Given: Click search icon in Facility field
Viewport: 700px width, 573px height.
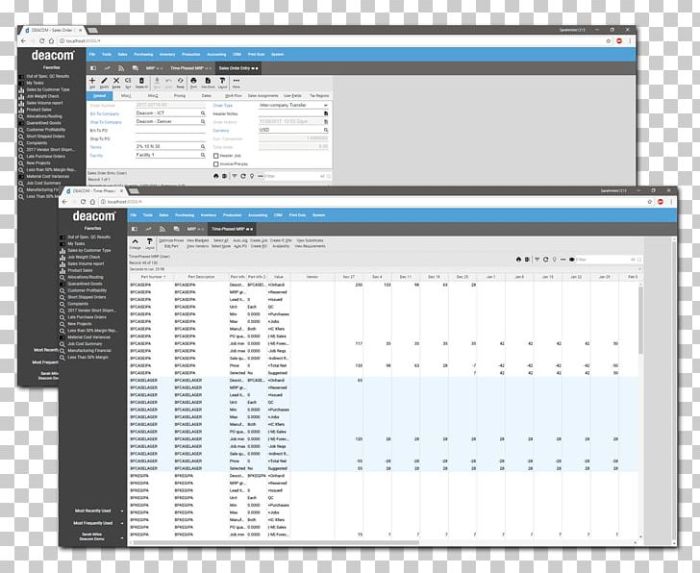Looking at the screenshot, I should pos(203,155).
